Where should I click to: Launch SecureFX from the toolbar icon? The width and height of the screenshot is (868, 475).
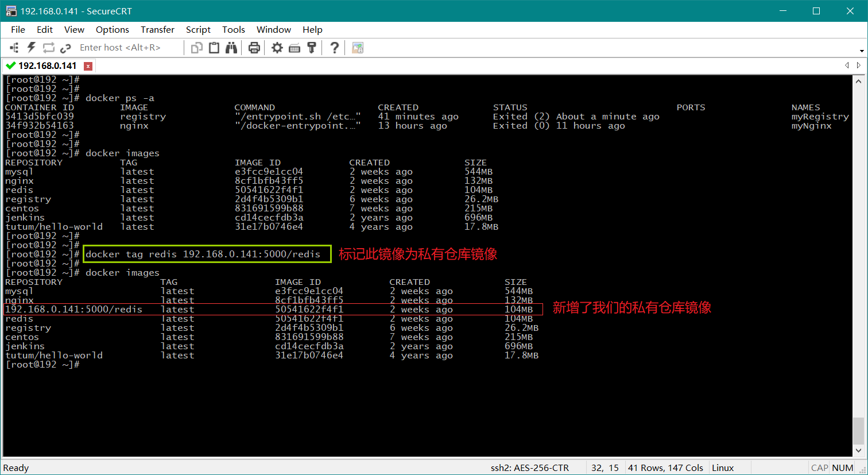pos(358,48)
